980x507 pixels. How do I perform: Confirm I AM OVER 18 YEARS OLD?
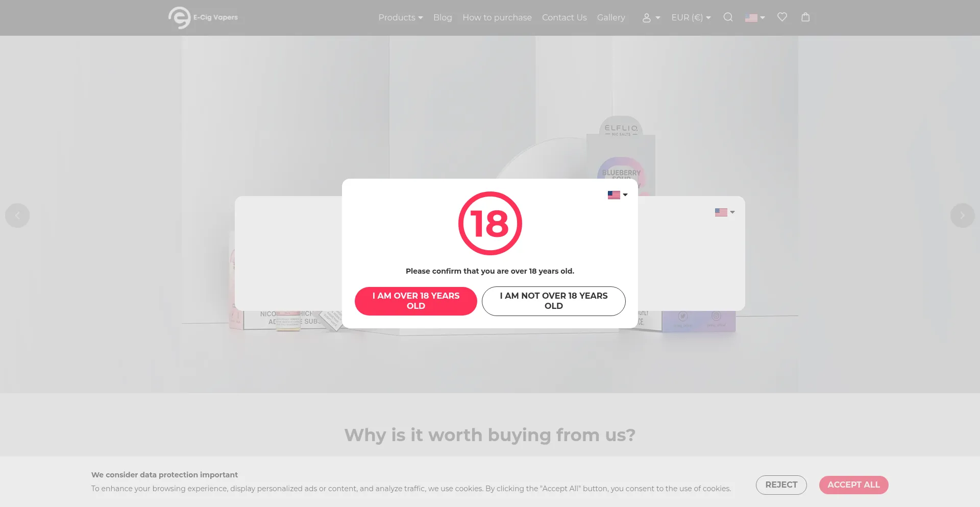coord(416,301)
